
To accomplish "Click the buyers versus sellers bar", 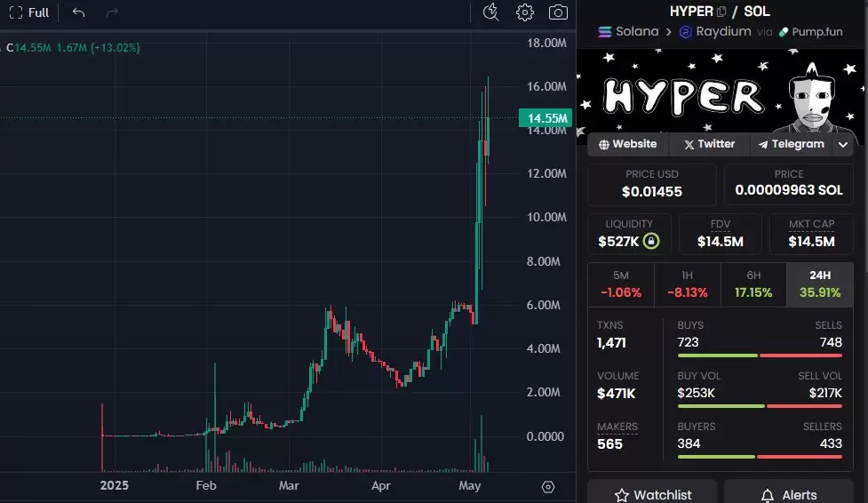I will [x=760, y=457].
